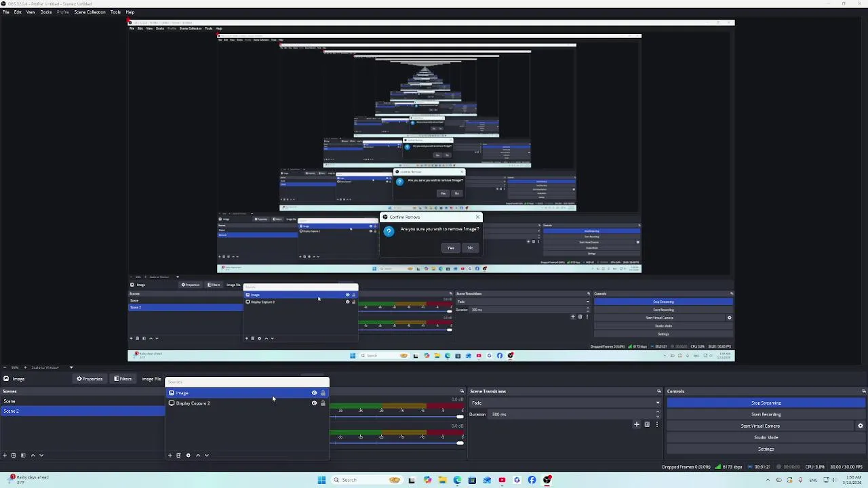Click the Stop Streaming button
Viewport: 868px width, 488px height.
coord(766,403)
